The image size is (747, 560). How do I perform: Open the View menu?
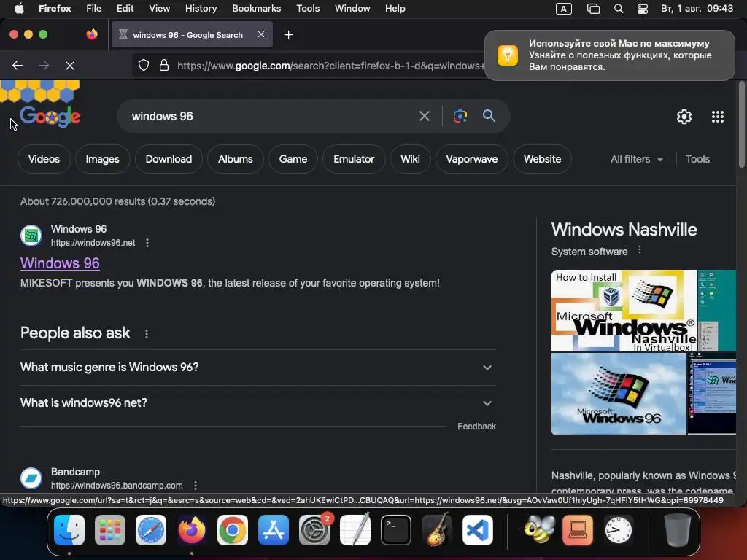click(x=159, y=9)
